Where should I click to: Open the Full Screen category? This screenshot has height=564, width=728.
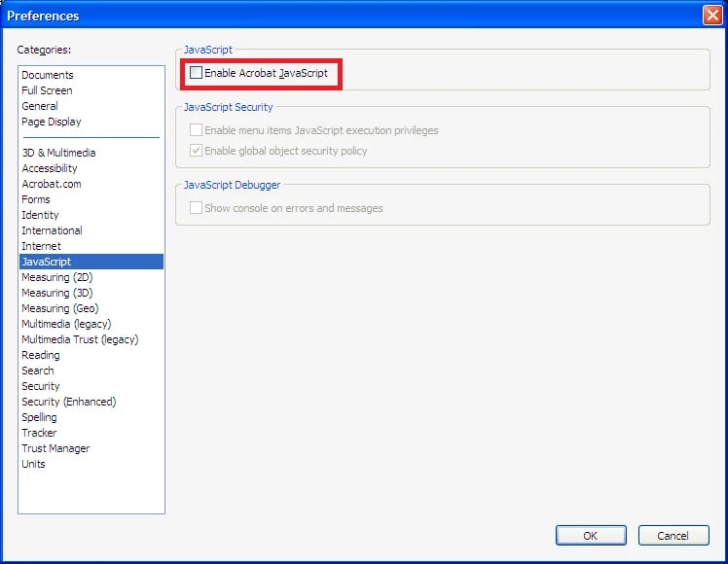[48, 90]
